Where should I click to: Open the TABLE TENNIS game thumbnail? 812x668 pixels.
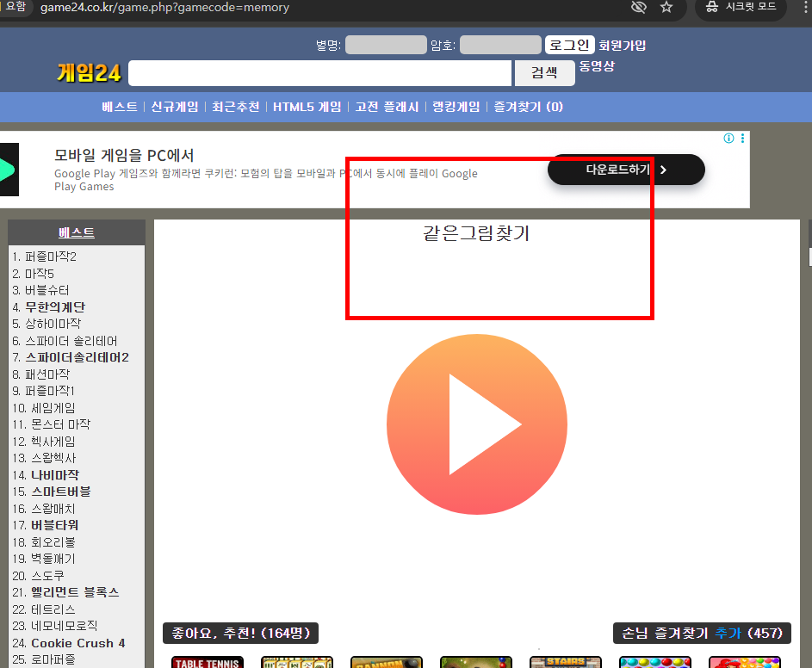[x=207, y=661]
